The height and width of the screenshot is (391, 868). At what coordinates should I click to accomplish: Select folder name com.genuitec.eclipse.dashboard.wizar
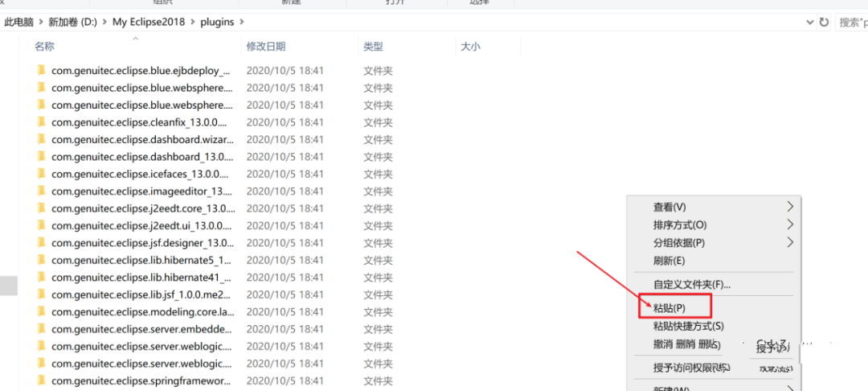click(142, 139)
